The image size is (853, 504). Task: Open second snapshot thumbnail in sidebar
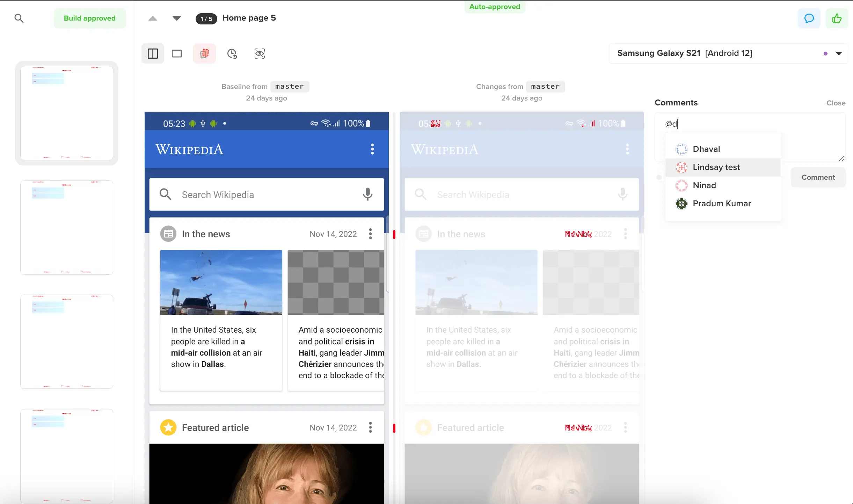[x=67, y=227]
